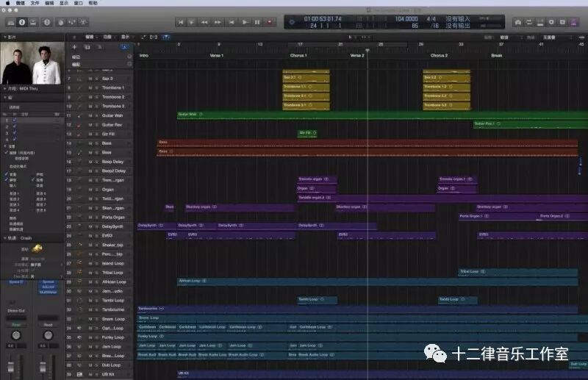Adjust the left channel strip pan knob

coord(16,335)
